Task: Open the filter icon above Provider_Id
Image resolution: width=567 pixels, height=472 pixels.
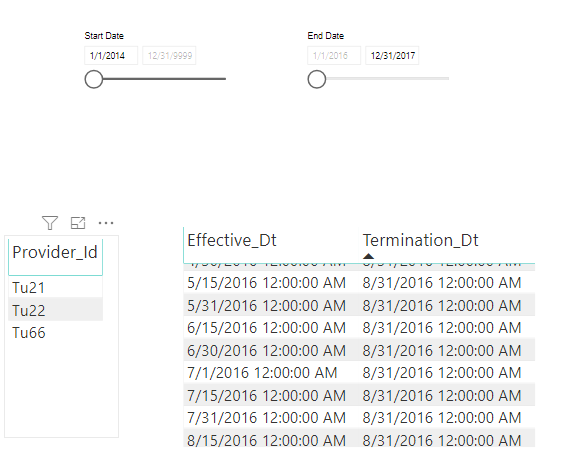Action: click(50, 223)
